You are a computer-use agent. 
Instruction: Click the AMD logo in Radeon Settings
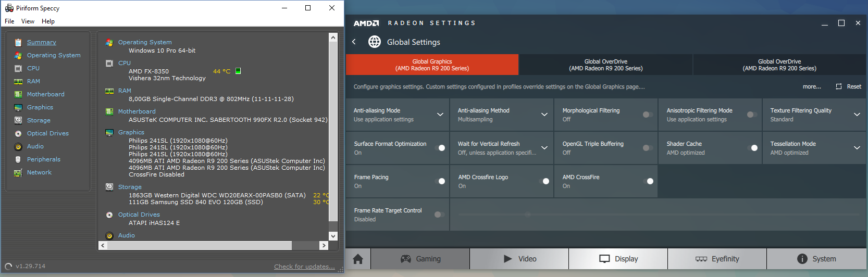coord(366,23)
